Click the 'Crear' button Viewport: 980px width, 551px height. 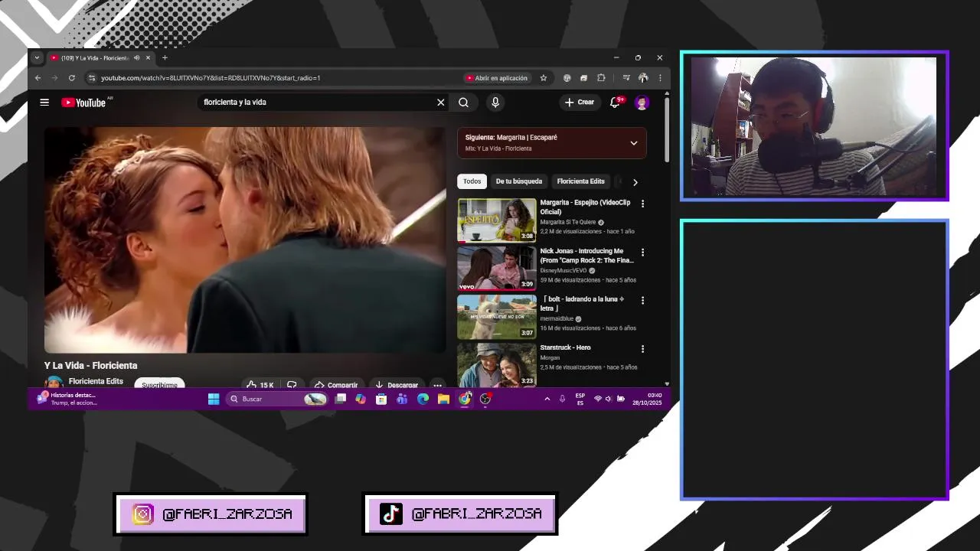[580, 103]
